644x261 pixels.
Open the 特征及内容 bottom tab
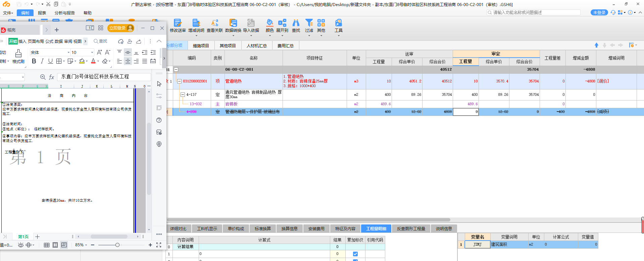click(345, 229)
